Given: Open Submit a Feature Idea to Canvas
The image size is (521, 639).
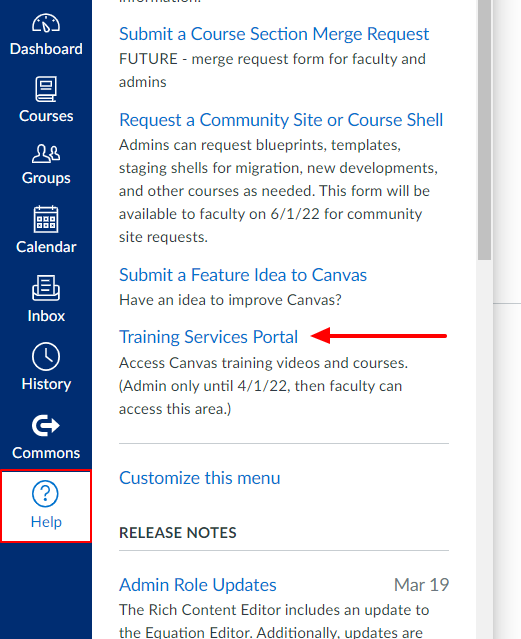Looking at the screenshot, I should coord(243,275).
